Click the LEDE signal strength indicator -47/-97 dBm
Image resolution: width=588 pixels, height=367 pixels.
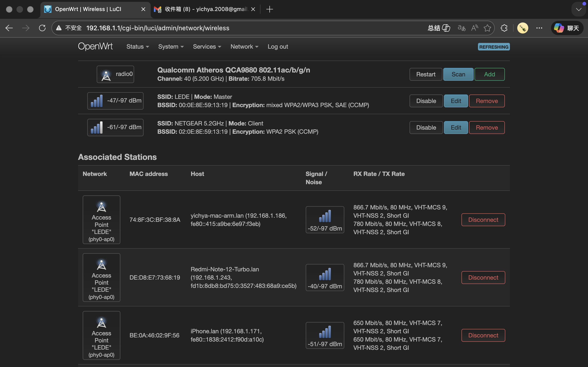click(115, 101)
